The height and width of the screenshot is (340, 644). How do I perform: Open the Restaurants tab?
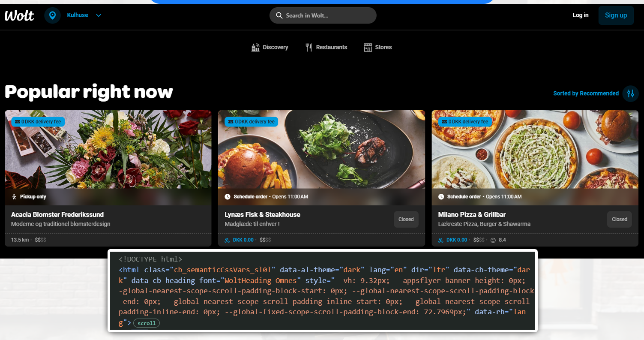[326, 47]
